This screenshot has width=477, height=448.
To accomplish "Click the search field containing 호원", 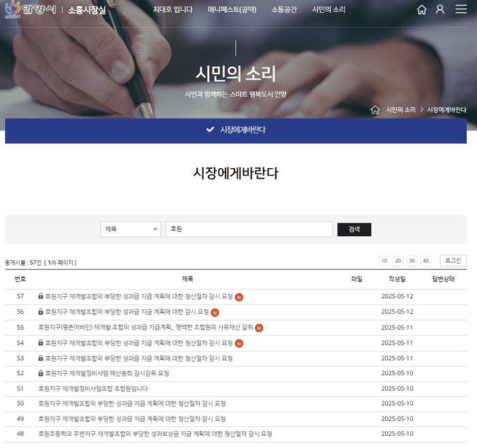I will 249,229.
